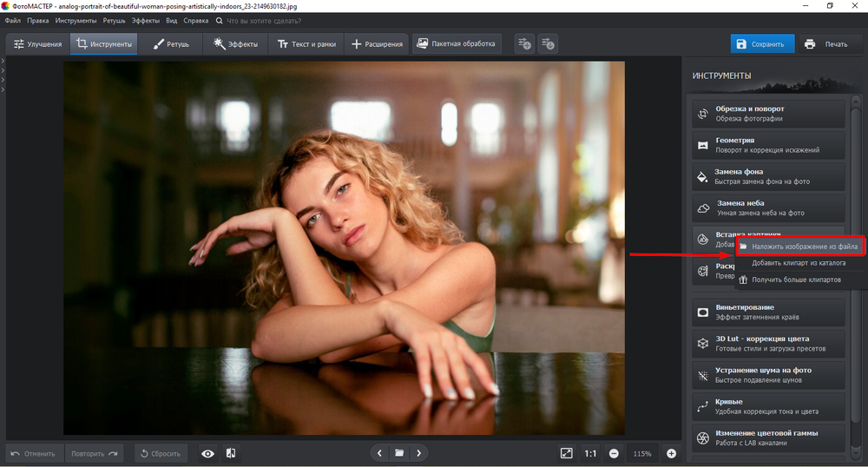Image resolution: width=868 pixels, height=467 pixels.
Task: Click the fit-to-screen zoom icon
Action: pos(566,453)
